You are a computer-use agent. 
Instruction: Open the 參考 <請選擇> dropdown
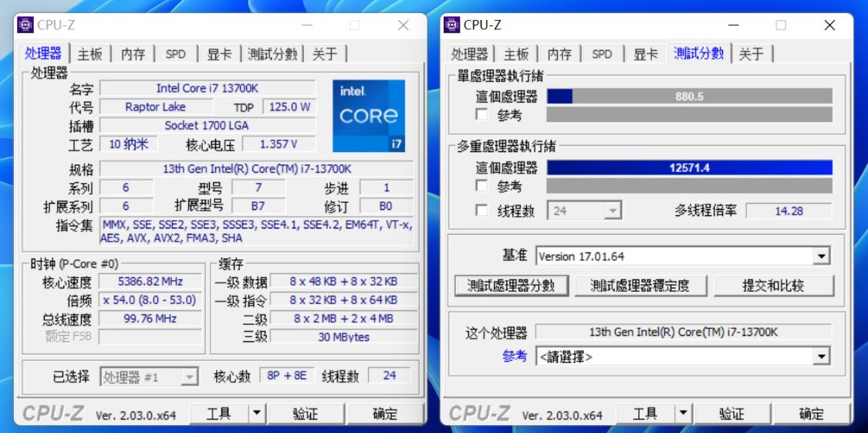point(683,357)
